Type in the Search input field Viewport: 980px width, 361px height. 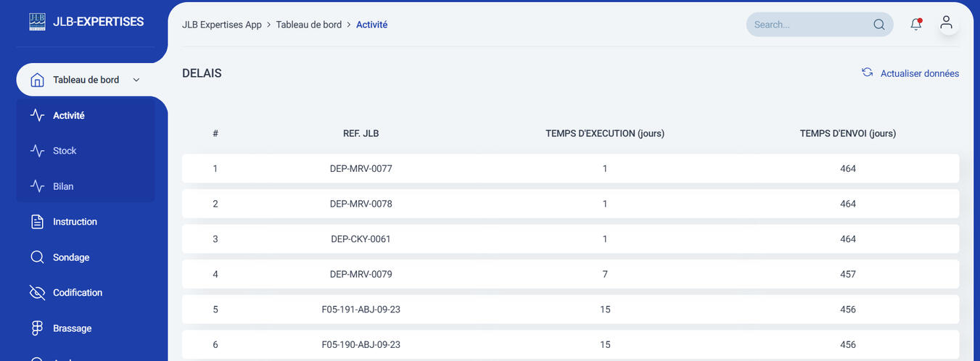pos(809,25)
